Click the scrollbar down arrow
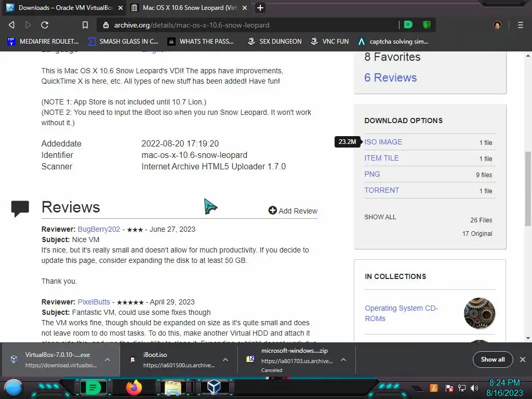Image resolution: width=532 pixels, height=399 pixels. click(x=528, y=338)
